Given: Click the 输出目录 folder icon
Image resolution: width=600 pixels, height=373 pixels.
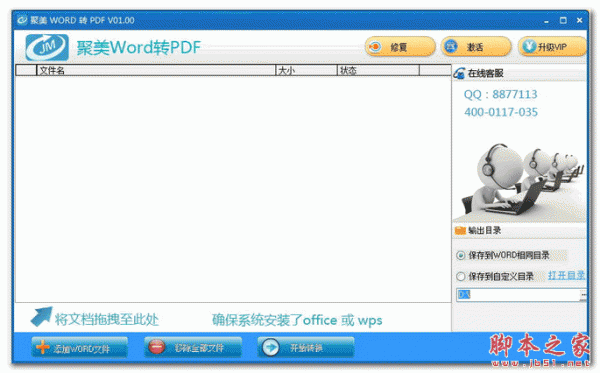Looking at the screenshot, I should [x=460, y=230].
